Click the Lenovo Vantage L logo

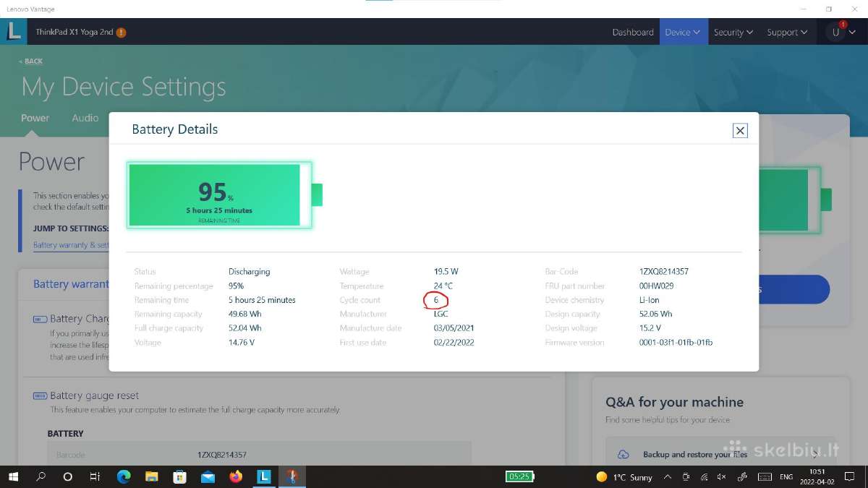14,32
